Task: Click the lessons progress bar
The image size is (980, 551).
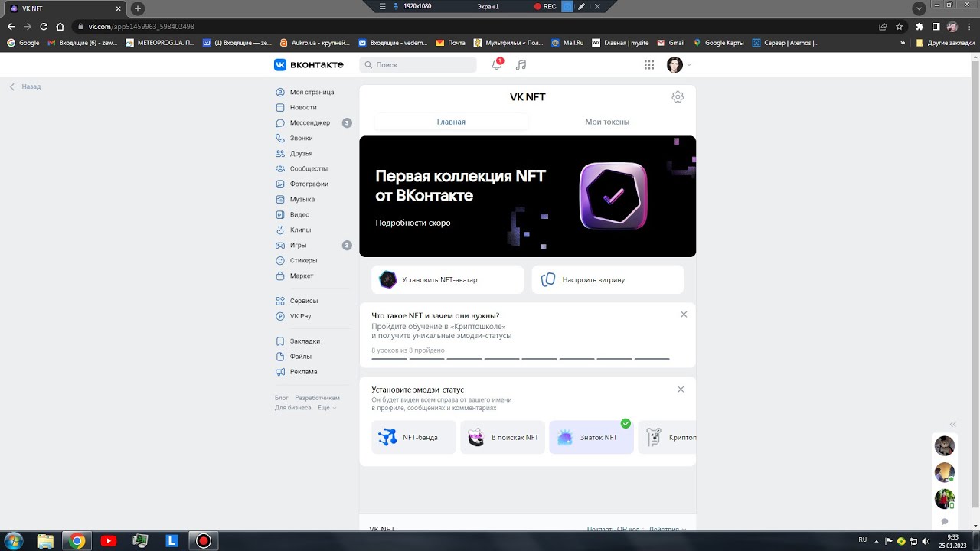Action: (x=521, y=358)
